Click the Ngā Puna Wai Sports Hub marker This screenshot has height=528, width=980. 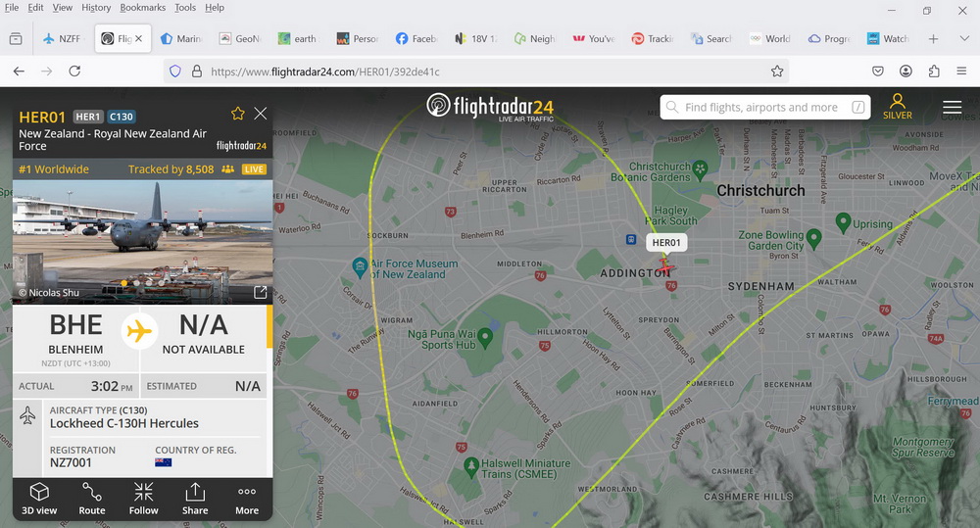[485, 338]
